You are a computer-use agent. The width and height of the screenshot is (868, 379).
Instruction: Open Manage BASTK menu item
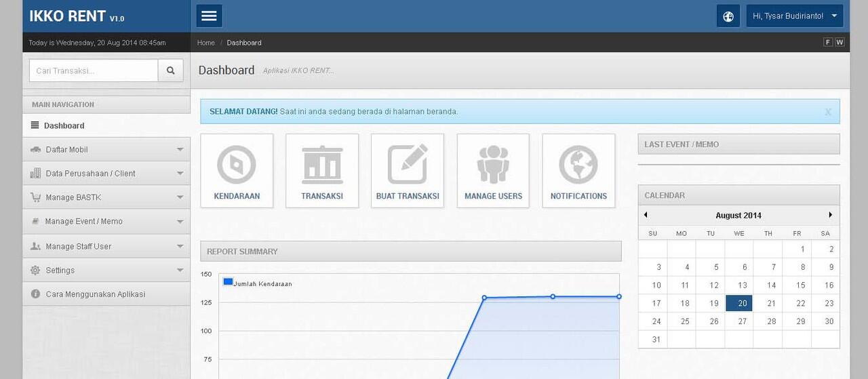[x=106, y=197]
